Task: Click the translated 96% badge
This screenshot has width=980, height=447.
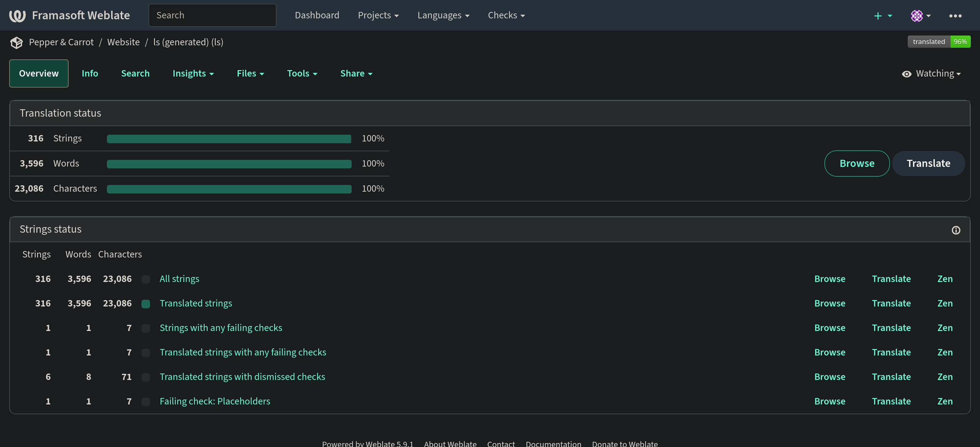Action: coord(939,42)
